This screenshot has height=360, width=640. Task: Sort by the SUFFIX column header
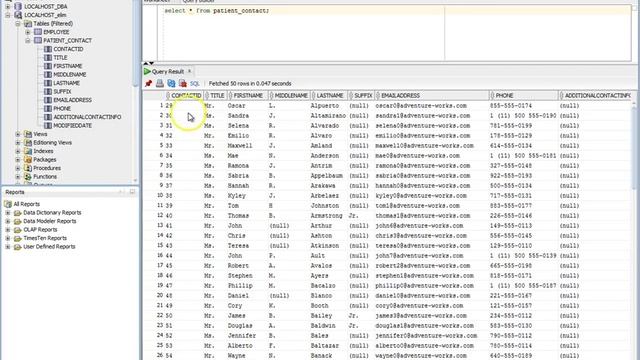[361, 96]
